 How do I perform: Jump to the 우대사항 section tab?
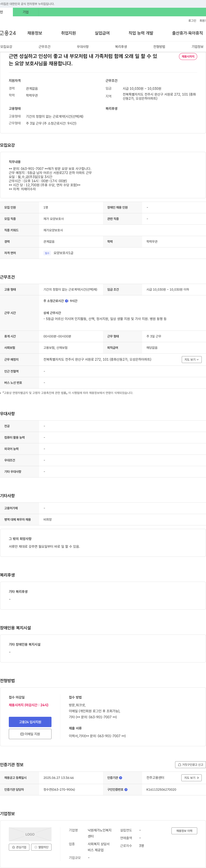click(83, 46)
